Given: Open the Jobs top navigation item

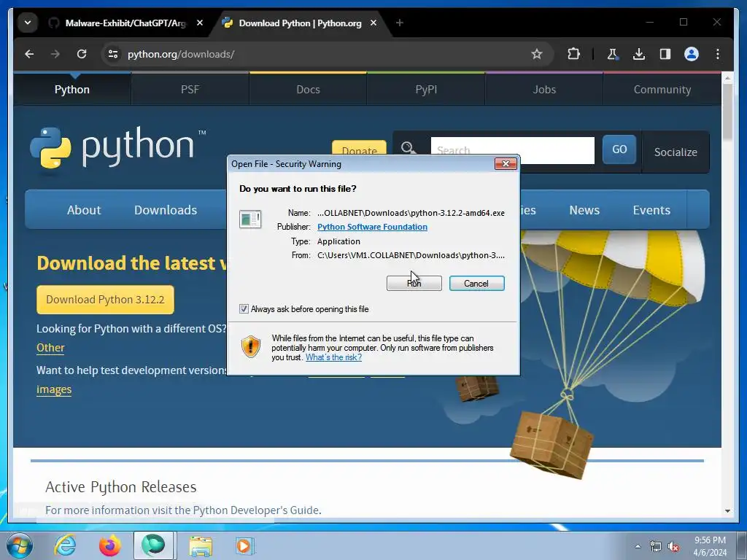Looking at the screenshot, I should pos(544,90).
